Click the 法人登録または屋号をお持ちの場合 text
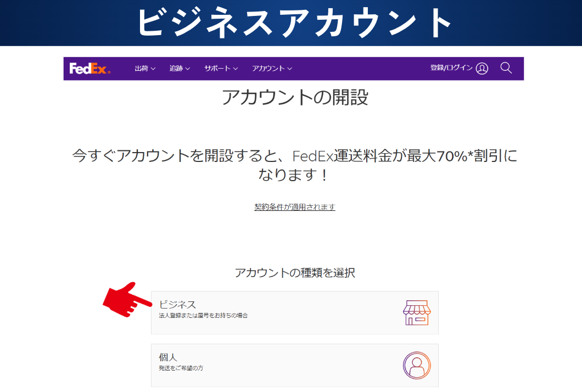The width and height of the screenshot is (582, 392). pos(203,316)
